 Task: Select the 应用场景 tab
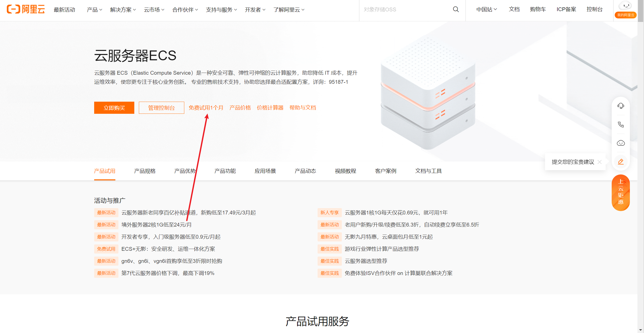(x=265, y=171)
